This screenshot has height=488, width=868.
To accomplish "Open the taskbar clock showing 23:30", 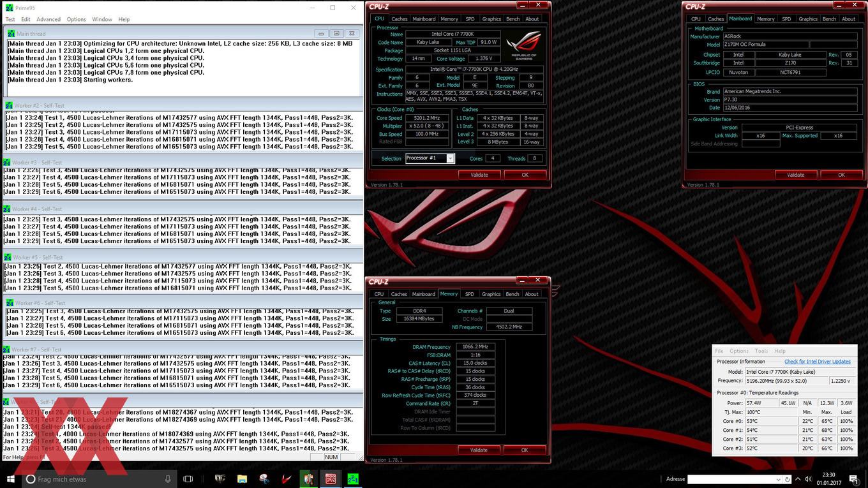I will pyautogui.click(x=828, y=479).
